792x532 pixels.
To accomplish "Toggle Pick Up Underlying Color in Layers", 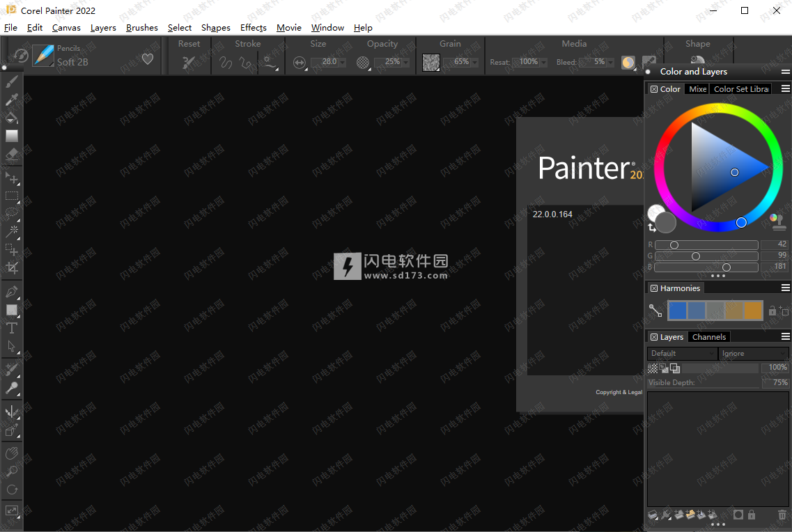I will point(664,368).
